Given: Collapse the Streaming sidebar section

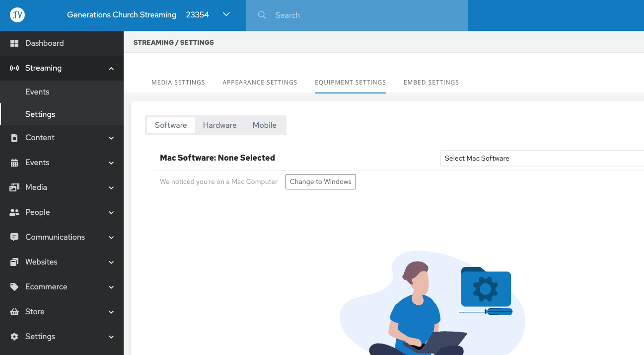Looking at the screenshot, I should [x=111, y=69].
